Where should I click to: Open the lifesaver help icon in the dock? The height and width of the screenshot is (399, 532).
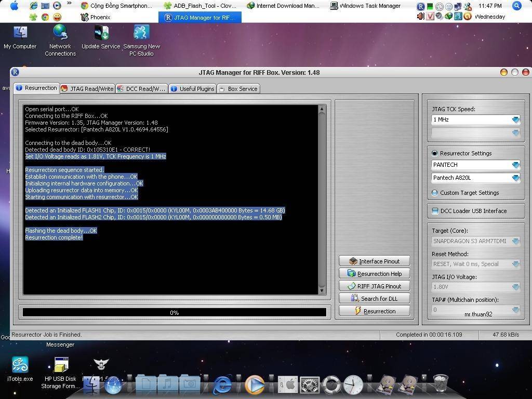click(331, 385)
